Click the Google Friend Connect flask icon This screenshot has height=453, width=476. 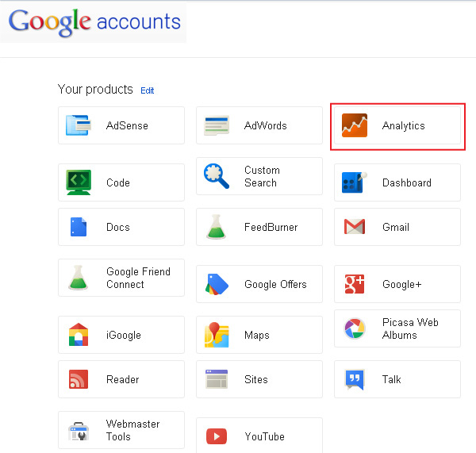78,278
